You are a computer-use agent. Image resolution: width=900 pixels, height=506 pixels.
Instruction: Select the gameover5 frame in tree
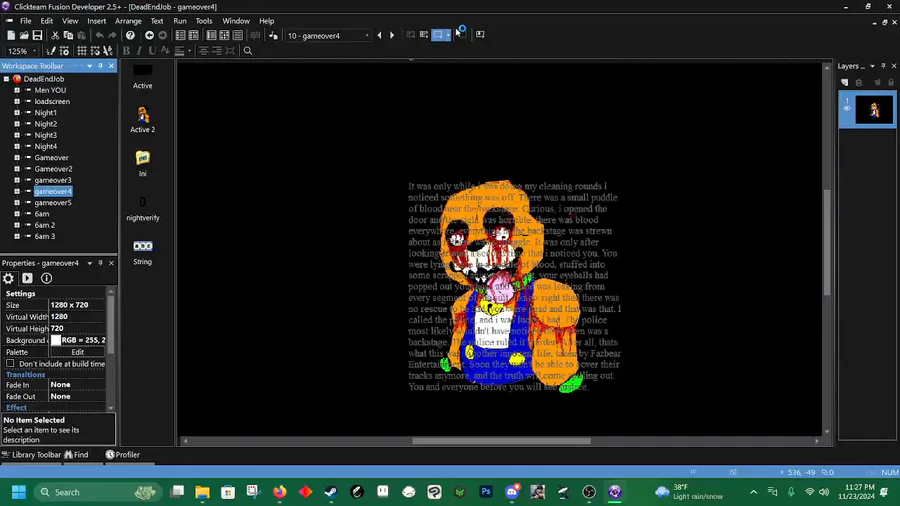click(x=53, y=203)
